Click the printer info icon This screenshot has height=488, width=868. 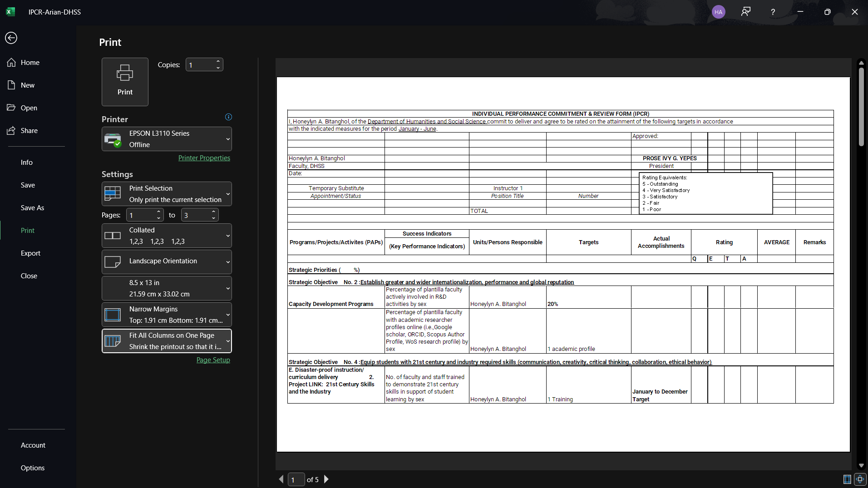[228, 117]
